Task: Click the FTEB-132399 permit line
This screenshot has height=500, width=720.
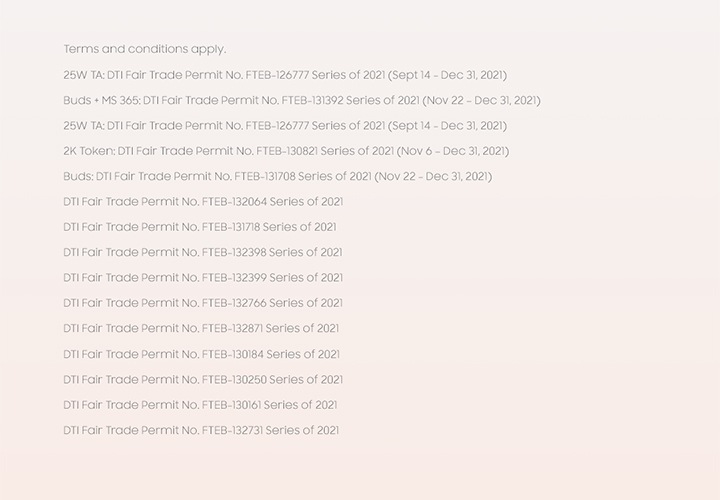Action: 203,277
